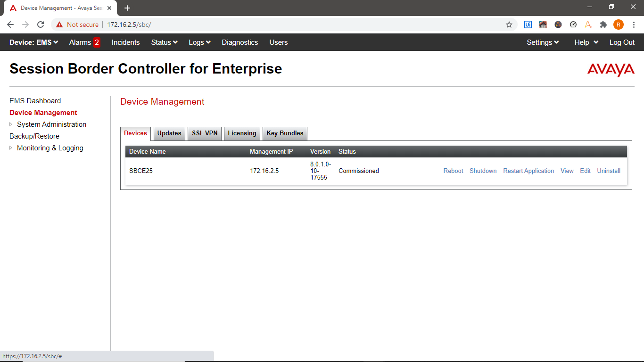Open the Settings dropdown menu
Image resolution: width=644 pixels, height=362 pixels.
543,42
